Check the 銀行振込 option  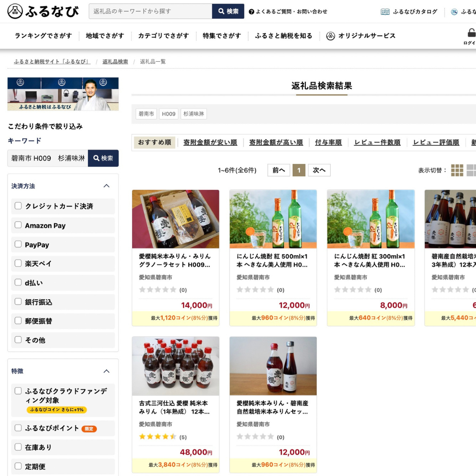18,301
